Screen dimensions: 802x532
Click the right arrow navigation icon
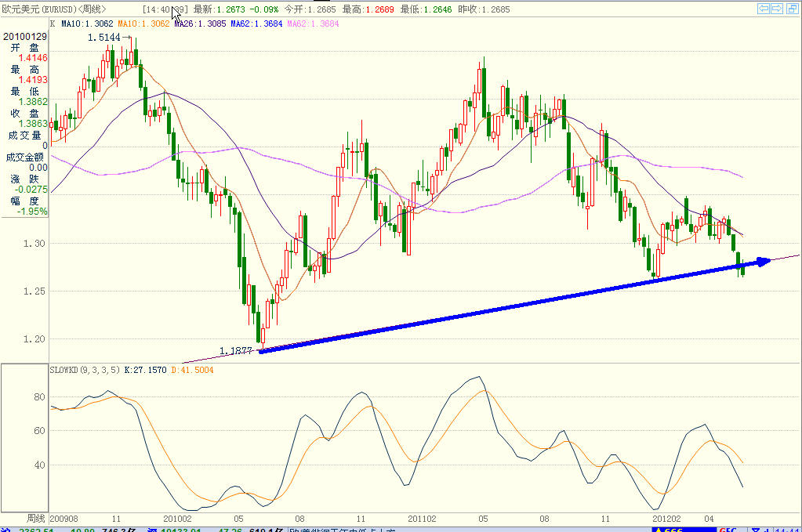pos(778,9)
